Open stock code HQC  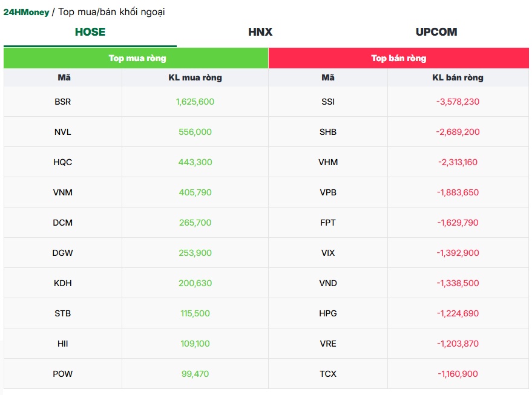pos(63,162)
